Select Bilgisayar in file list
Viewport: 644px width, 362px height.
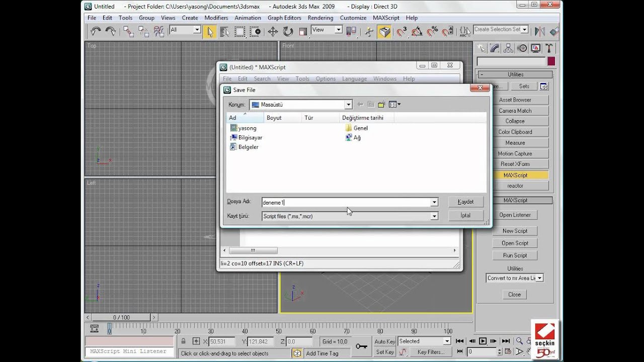246,137
